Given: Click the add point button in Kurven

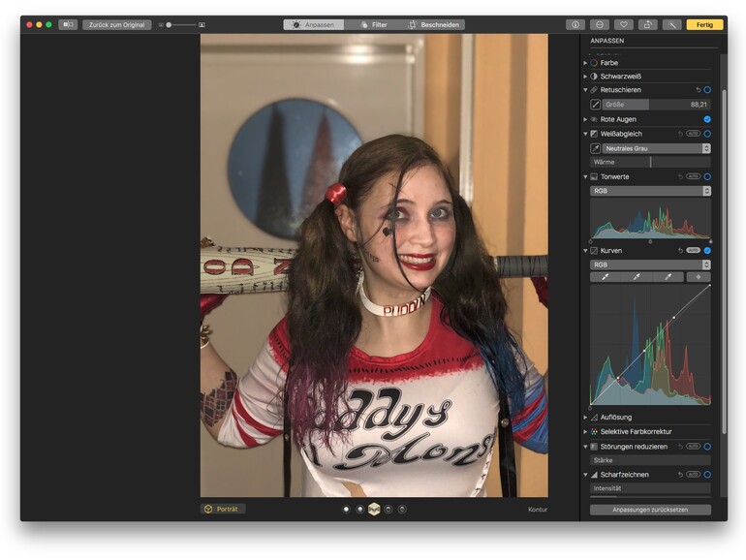Looking at the screenshot, I should coord(698,277).
